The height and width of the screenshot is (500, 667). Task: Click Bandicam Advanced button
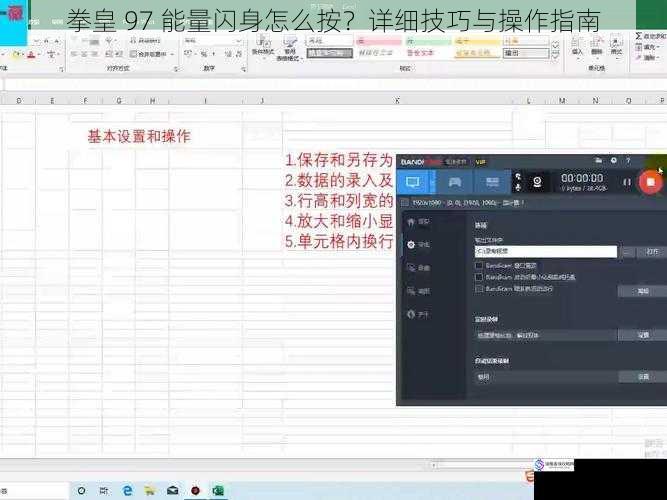643,291
